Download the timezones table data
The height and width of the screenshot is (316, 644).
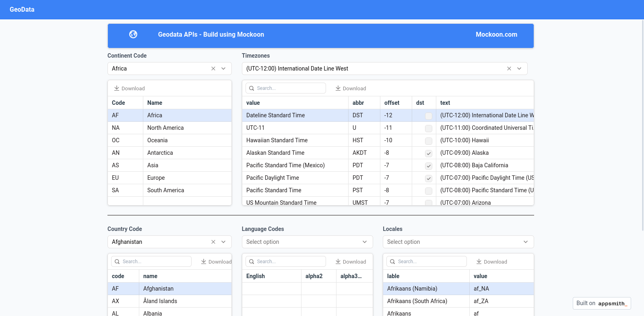point(351,88)
